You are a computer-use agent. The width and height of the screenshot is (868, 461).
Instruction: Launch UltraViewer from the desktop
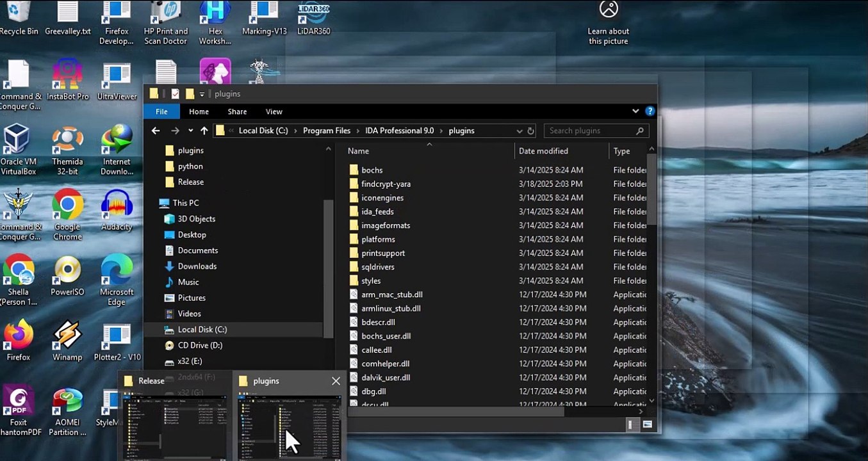pyautogui.click(x=117, y=80)
